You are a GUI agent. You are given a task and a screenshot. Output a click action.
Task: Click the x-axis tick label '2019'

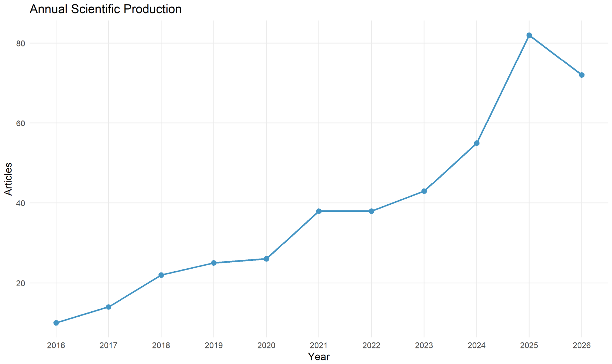coord(214,345)
